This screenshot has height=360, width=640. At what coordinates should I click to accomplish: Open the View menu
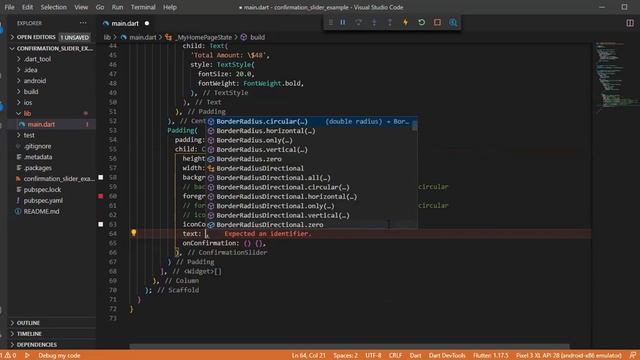pos(81,7)
